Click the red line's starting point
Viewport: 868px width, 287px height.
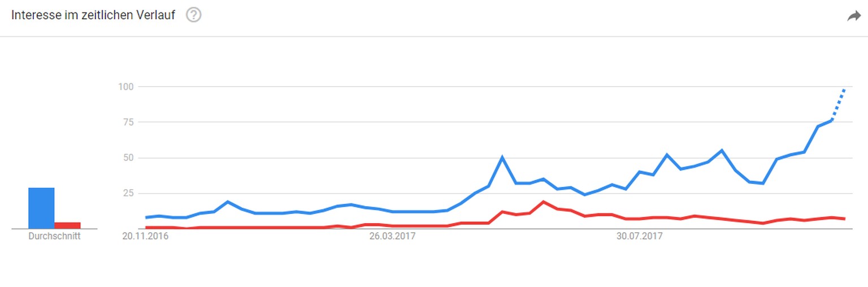click(146, 228)
